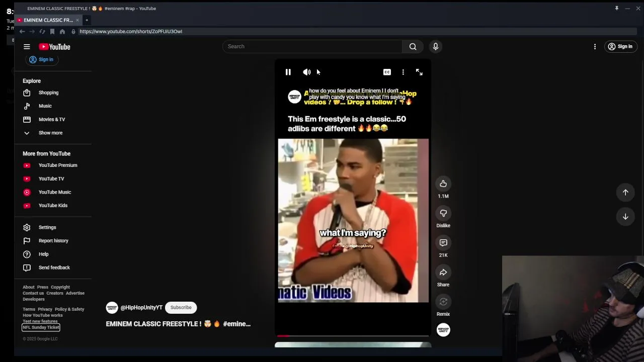This screenshot has height=362, width=644.
Task: Open the NFL Sunday Ticket link
Action: pyautogui.click(x=41, y=327)
